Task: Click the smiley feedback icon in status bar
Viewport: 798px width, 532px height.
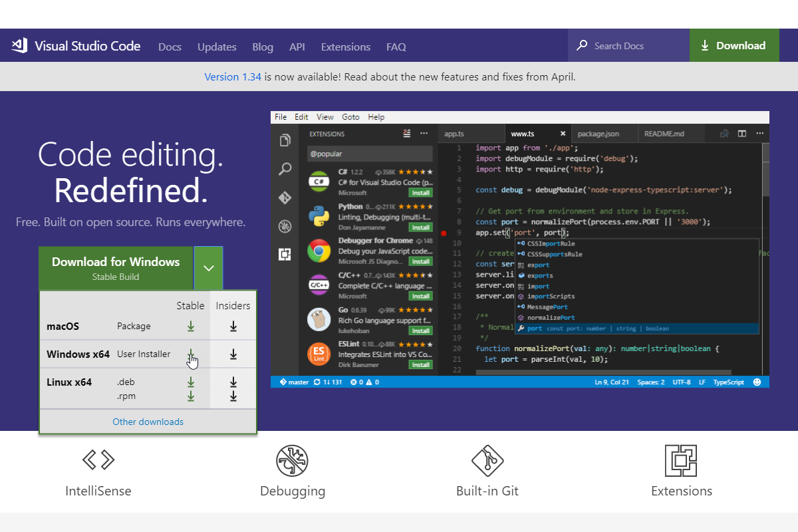Action: [x=757, y=382]
